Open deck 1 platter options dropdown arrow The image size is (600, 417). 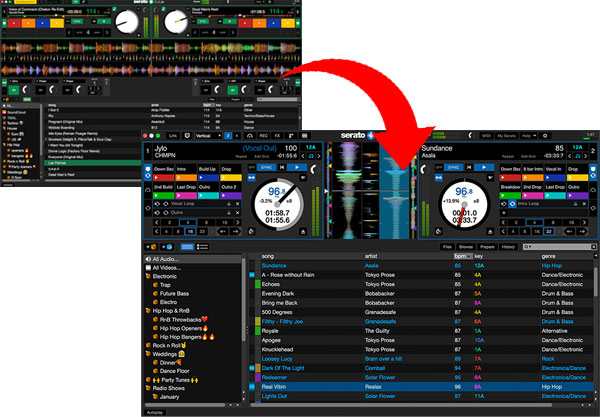pos(303,178)
